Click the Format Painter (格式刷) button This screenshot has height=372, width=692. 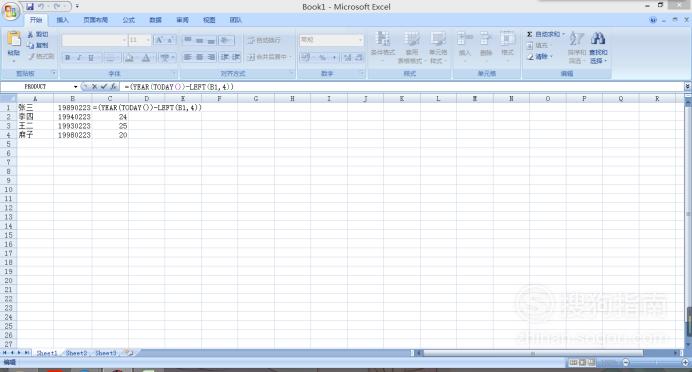coord(41,56)
